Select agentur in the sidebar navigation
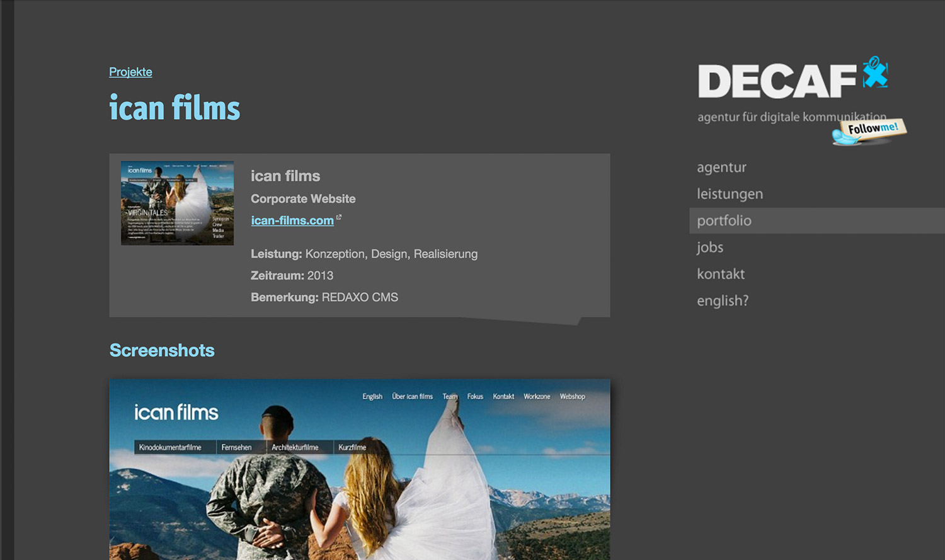945x560 pixels. [x=721, y=167]
